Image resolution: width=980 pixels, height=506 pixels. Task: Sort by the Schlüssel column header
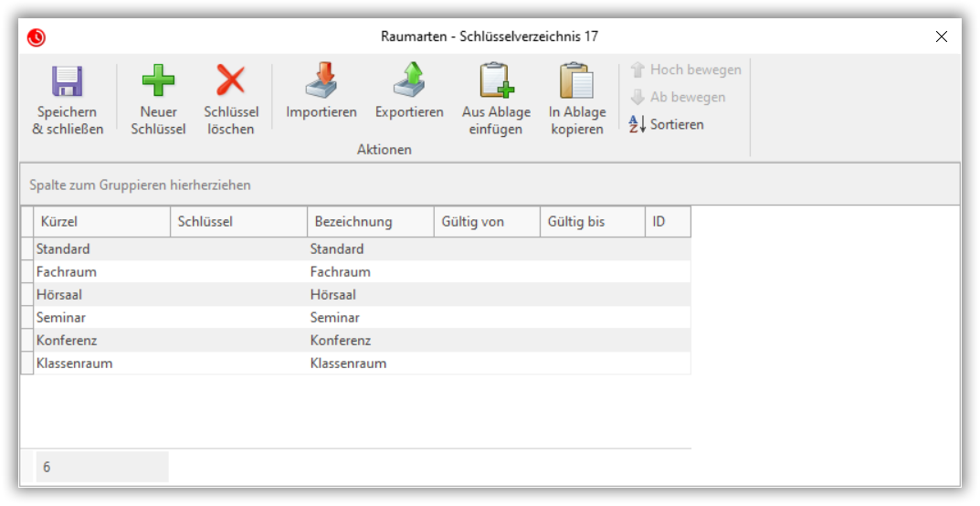(238, 222)
